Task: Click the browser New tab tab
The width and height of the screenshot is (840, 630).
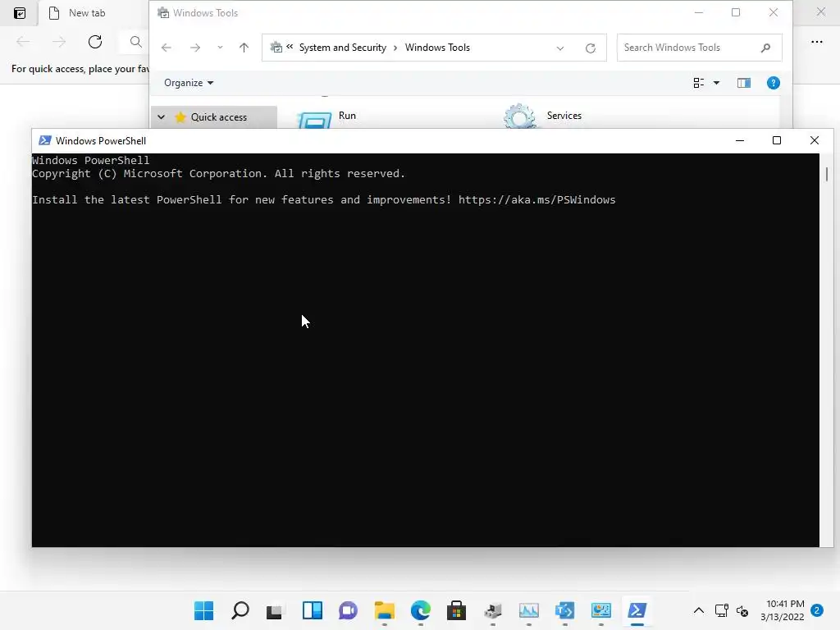Action: pyautogui.click(x=86, y=13)
